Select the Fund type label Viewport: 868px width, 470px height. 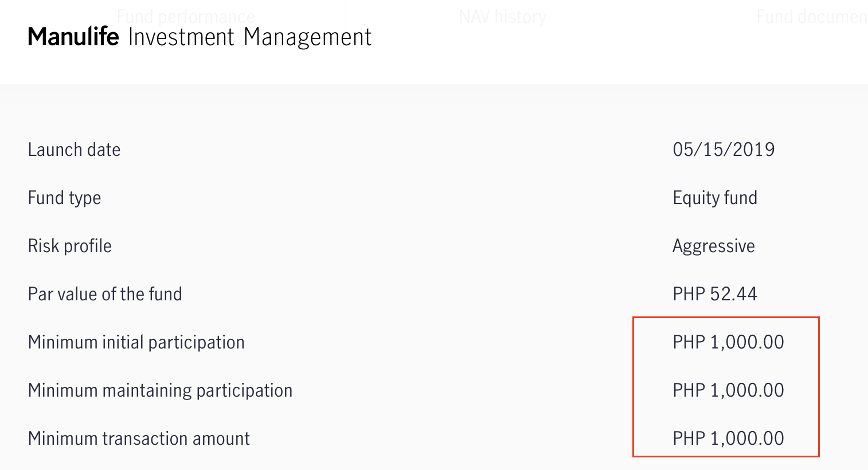64,198
